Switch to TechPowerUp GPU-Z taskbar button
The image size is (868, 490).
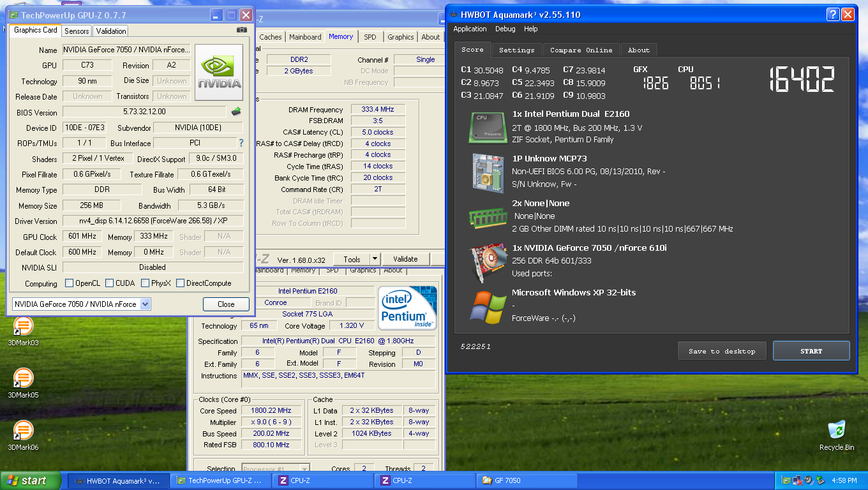click(x=220, y=480)
